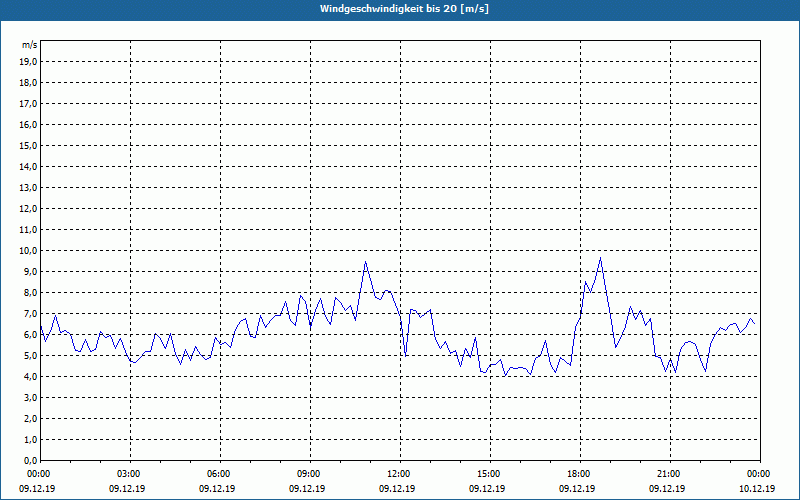Select the y-axis value '3,0'
This screenshot has height=500, width=800.
(x=30, y=397)
